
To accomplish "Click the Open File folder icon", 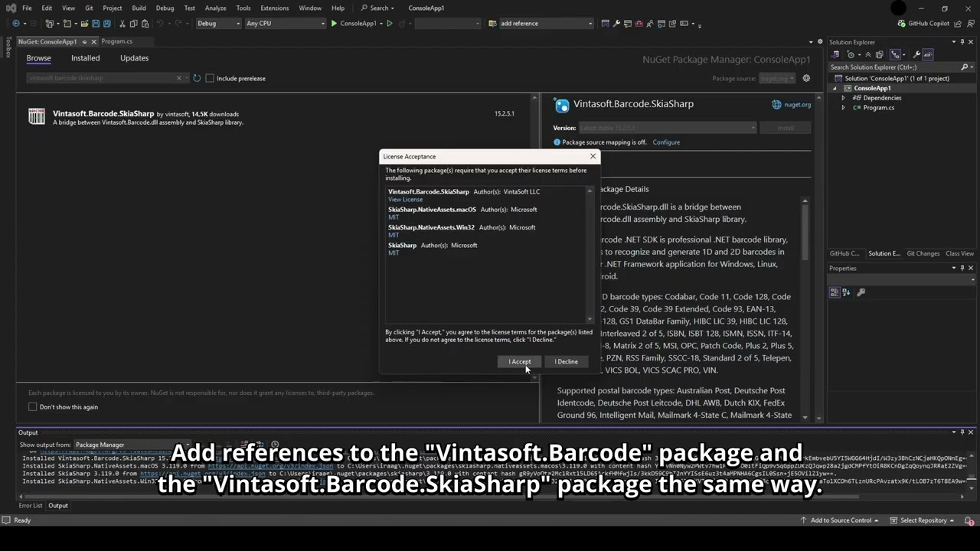I will pos(84,24).
